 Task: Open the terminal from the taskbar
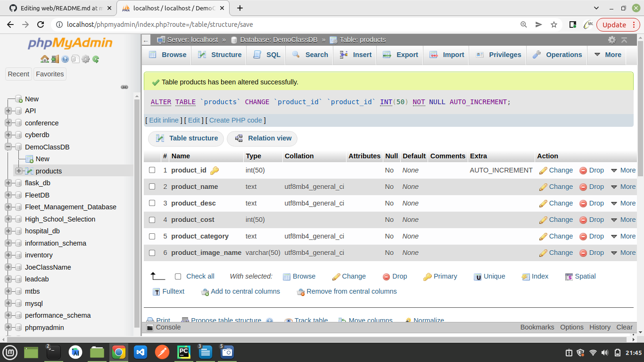tap(54, 352)
